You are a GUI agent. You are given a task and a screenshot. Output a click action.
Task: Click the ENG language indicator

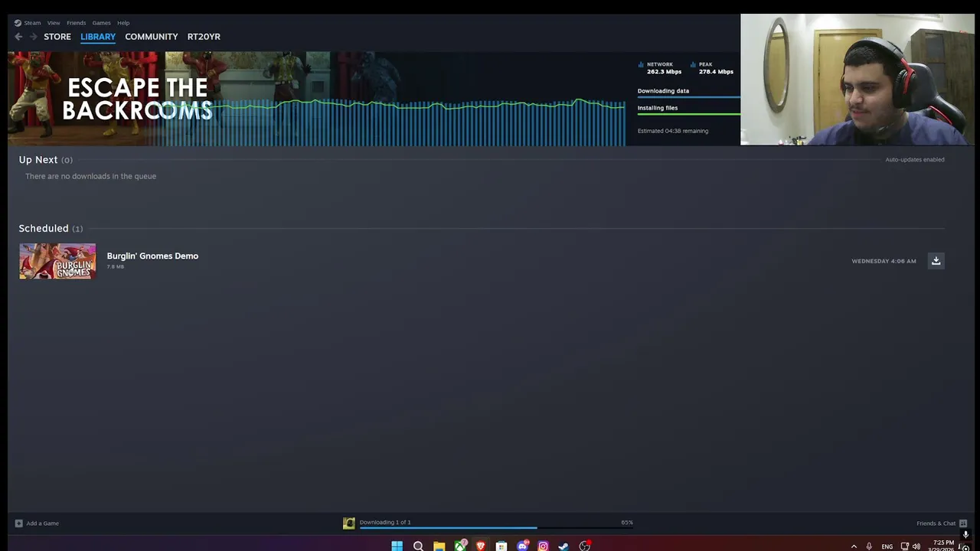click(887, 546)
